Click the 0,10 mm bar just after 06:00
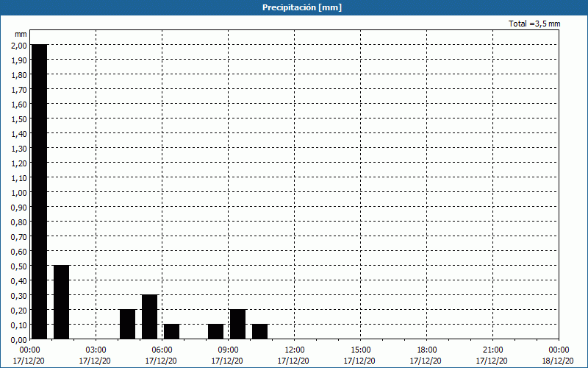This screenshot has height=368, width=588. click(x=172, y=332)
